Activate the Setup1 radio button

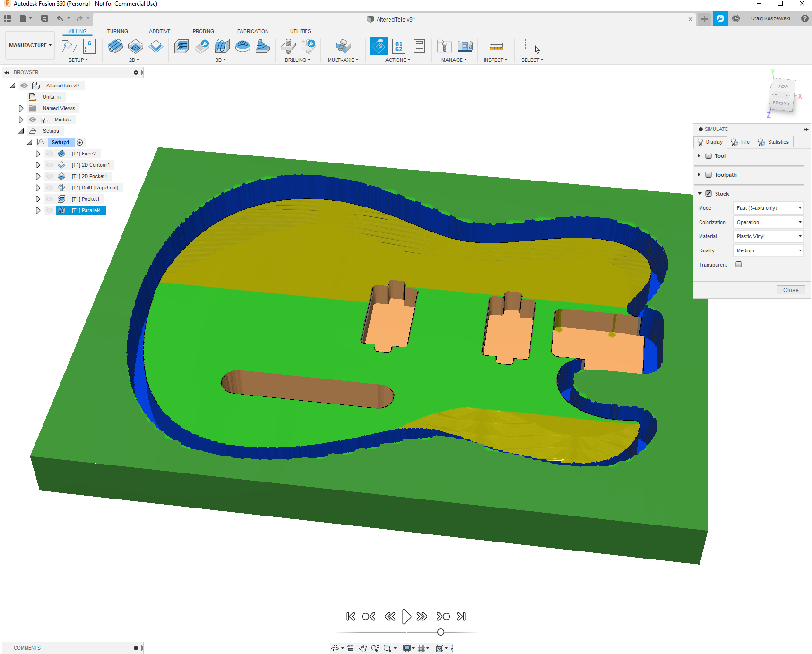[80, 142]
